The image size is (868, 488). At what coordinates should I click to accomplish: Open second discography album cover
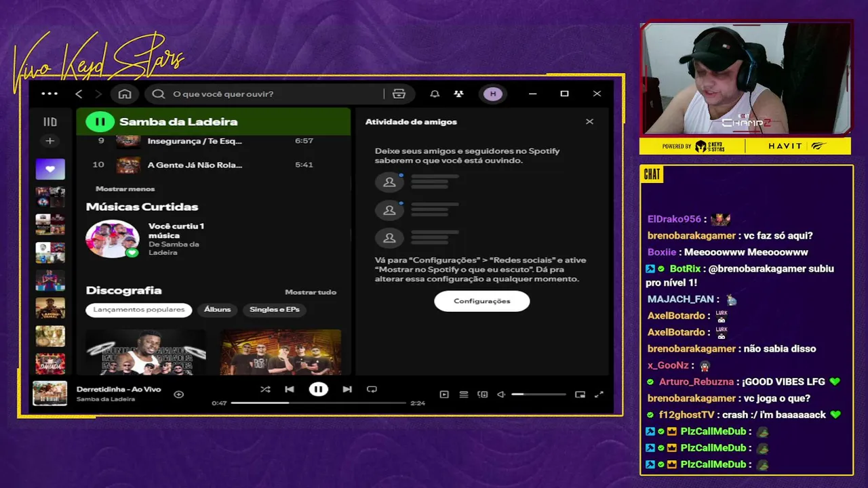click(281, 352)
